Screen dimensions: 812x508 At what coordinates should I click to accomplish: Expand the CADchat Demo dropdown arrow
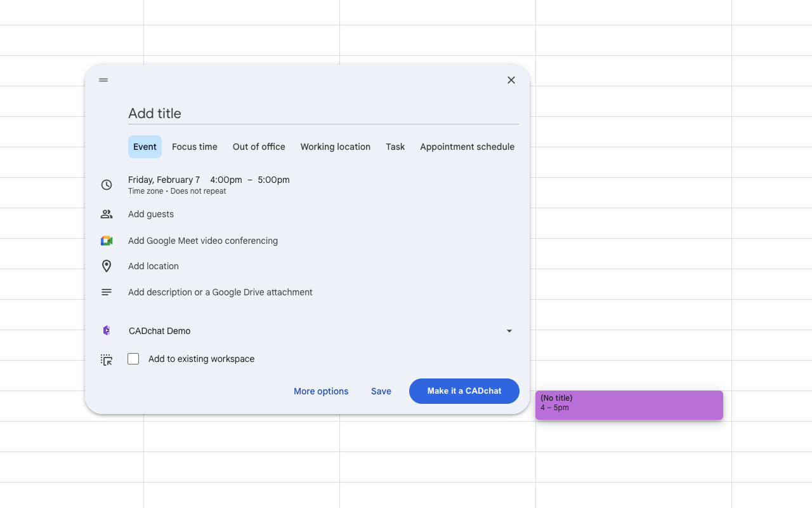point(509,331)
